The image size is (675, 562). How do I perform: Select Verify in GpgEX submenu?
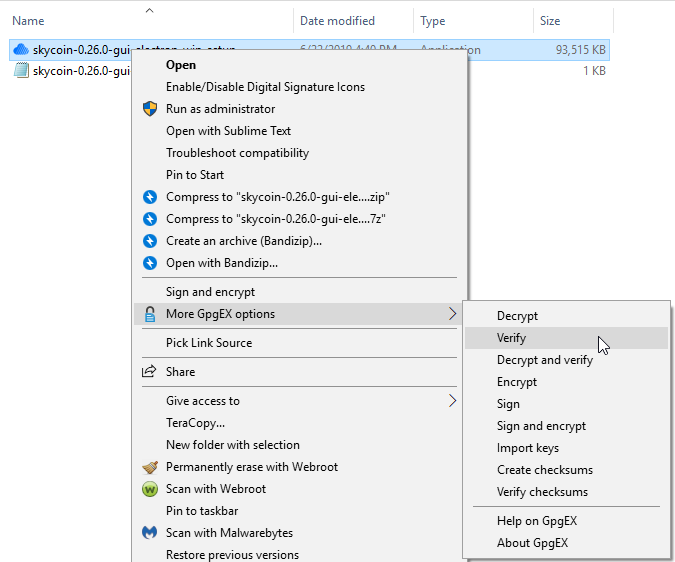pos(567,338)
